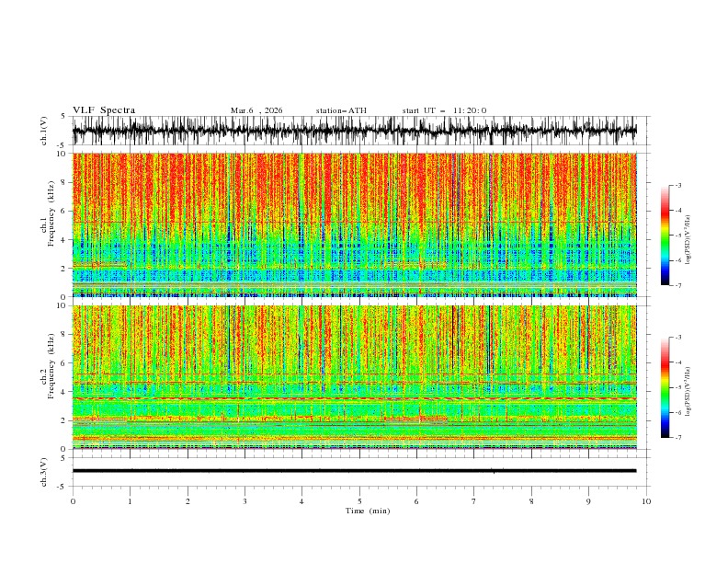Click the "8" kHz tick of ch.2 spectrogram
Image resolution: width=728 pixels, height=563 pixels.
63,335
